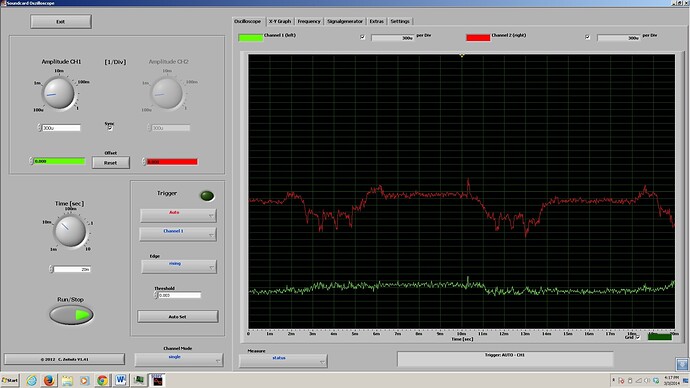Open the trigger Edge rising dropdown

pos(179,266)
